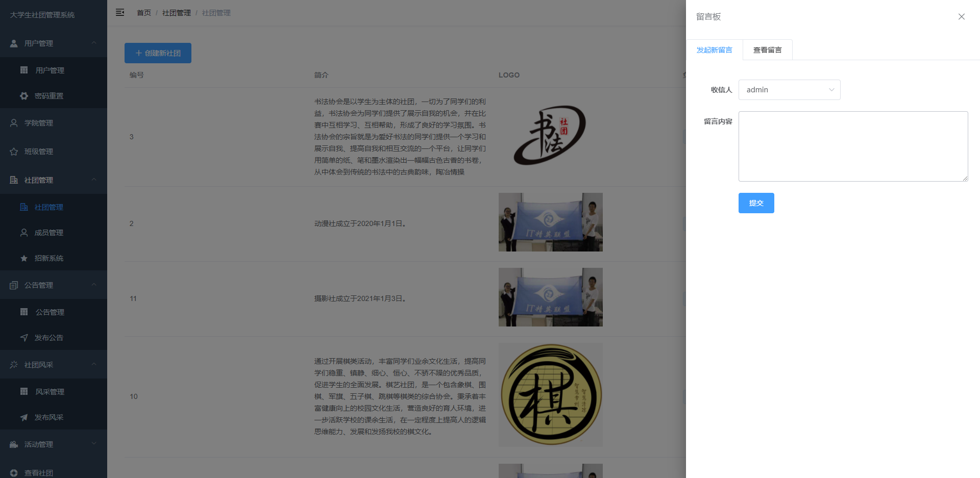The width and height of the screenshot is (980, 478).
Task: Collapse the 公告管理 menu group
Action: point(94,285)
